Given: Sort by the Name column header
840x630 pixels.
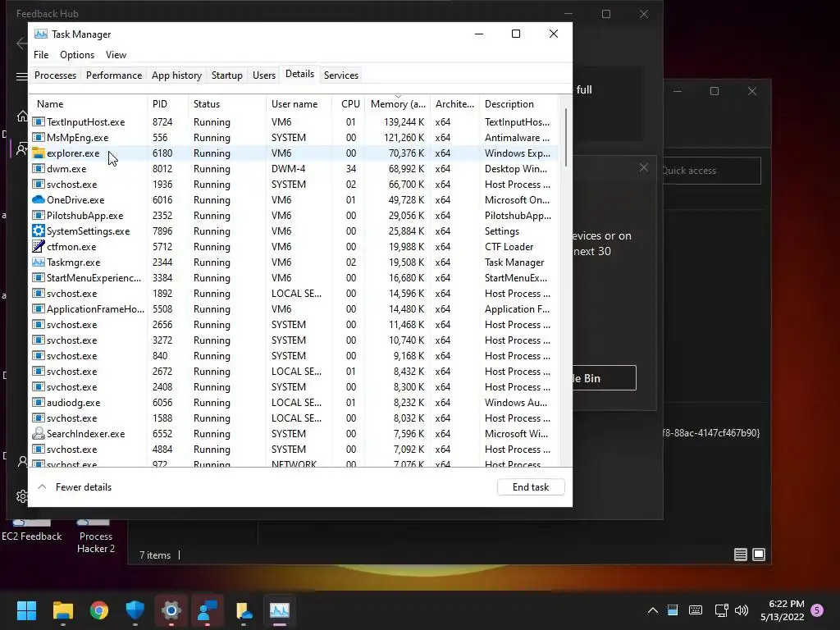Looking at the screenshot, I should (89, 104).
